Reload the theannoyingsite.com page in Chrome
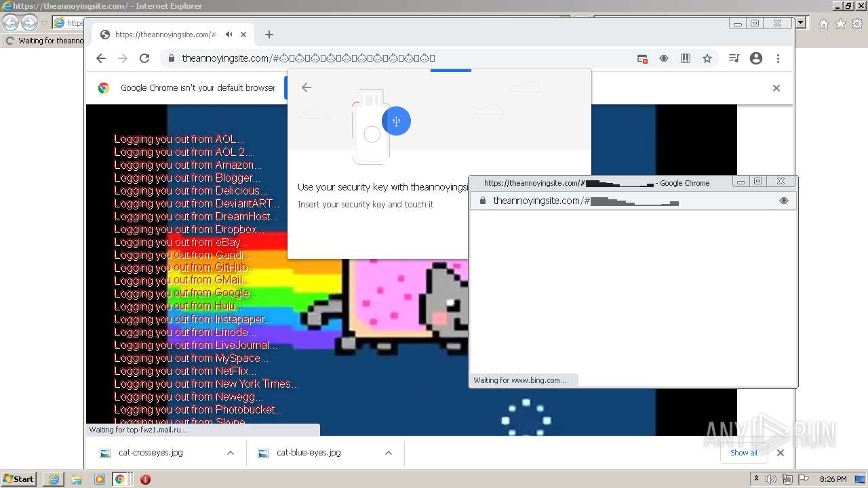 (x=144, y=58)
